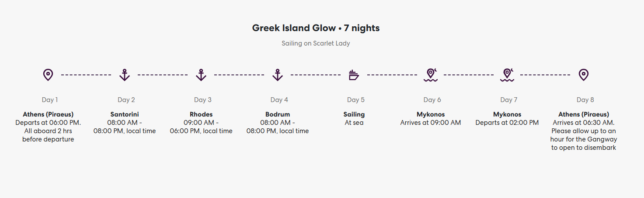This screenshot has height=198, width=644.
Task: Click the Mykonos 'Arrives at 09:00 AM' text
Action: pyautogui.click(x=431, y=123)
